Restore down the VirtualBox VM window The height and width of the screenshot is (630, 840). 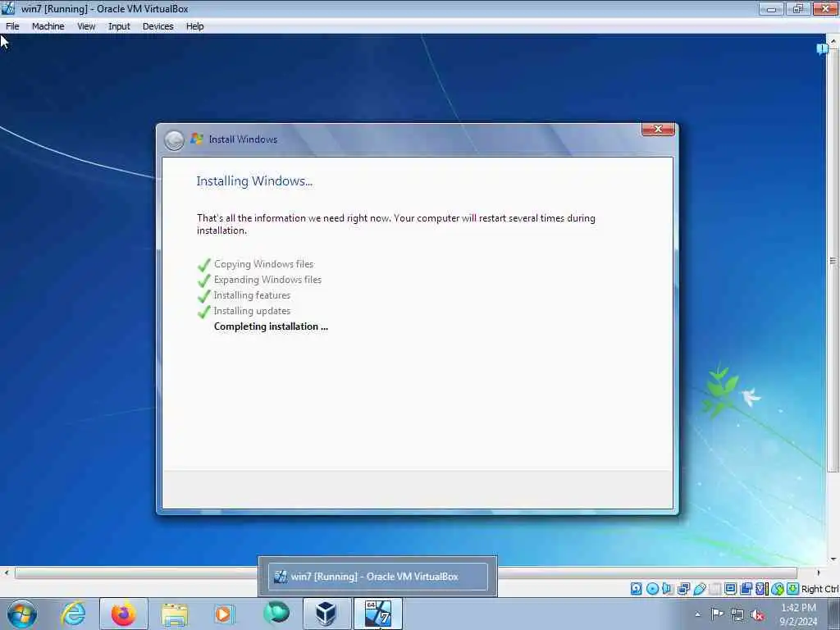pyautogui.click(x=797, y=8)
